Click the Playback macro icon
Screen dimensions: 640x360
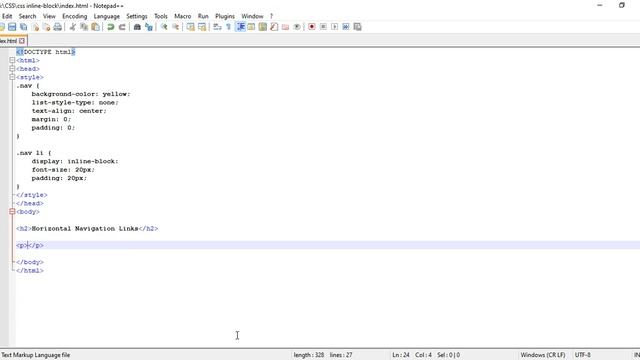tap(334, 27)
